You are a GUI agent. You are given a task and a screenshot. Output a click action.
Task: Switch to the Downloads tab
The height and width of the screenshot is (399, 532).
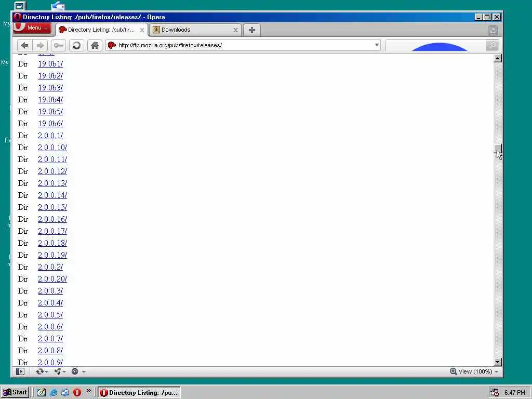point(195,30)
